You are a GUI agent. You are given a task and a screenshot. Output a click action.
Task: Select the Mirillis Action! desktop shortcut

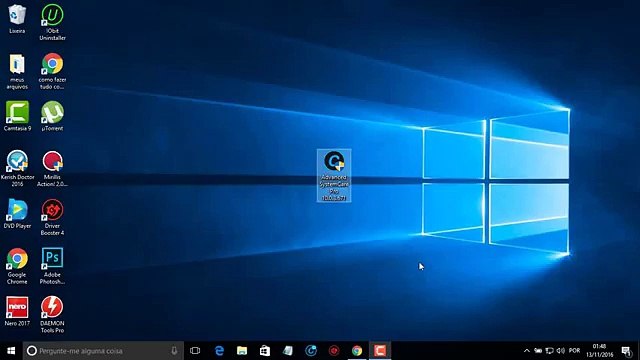[52, 168]
